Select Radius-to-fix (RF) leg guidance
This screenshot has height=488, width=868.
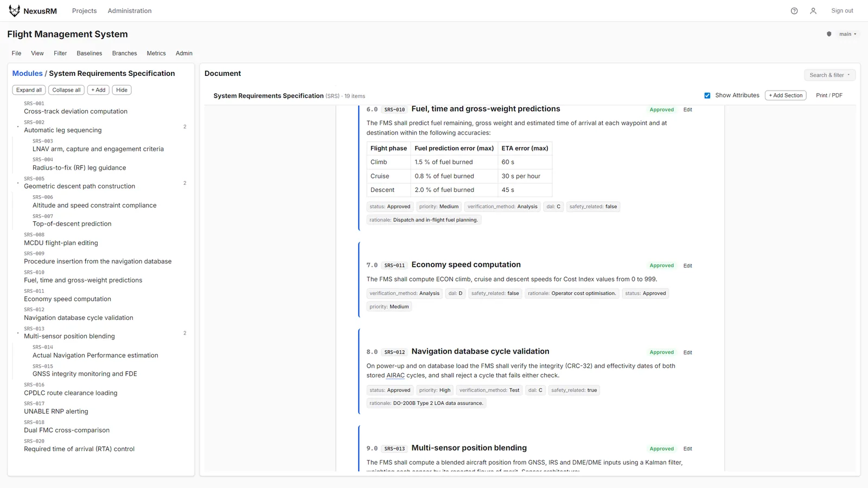(79, 164)
